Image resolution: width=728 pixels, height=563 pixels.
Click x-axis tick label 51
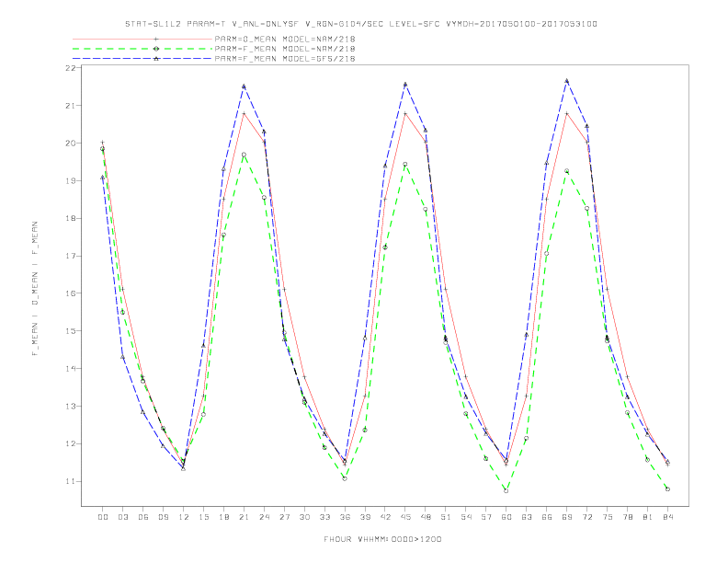coord(446,517)
